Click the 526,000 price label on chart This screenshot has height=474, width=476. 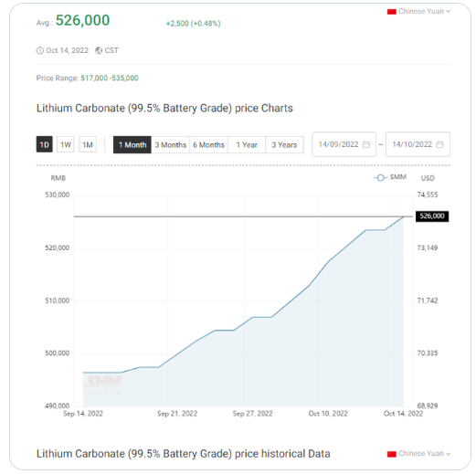432,216
